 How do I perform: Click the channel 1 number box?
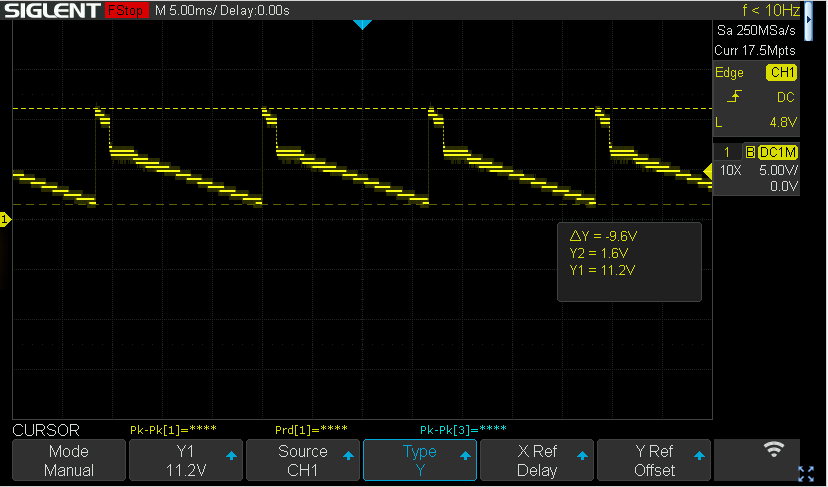[x=727, y=153]
